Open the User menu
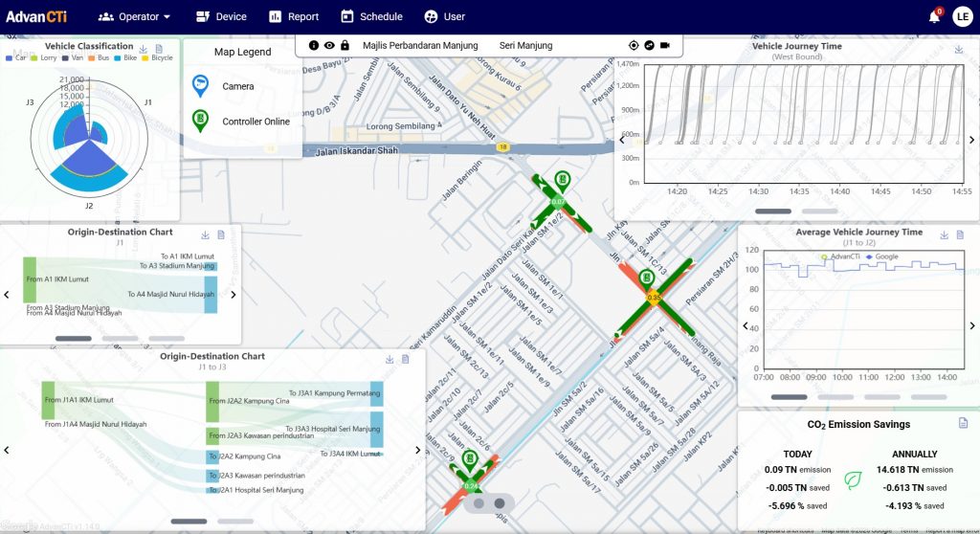This screenshot has height=534, width=980. point(444,16)
